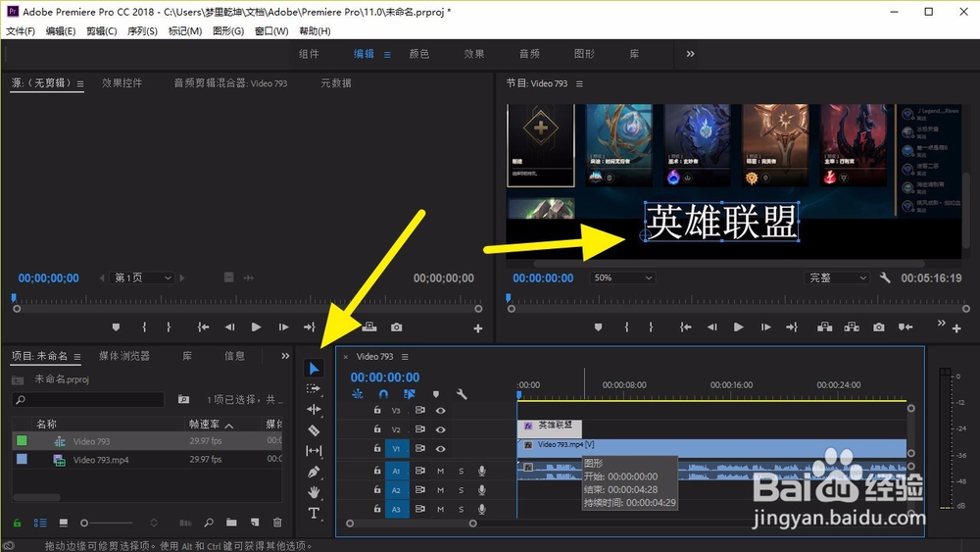Create new bin folder icon
The width and height of the screenshot is (980, 552).
tap(231, 522)
